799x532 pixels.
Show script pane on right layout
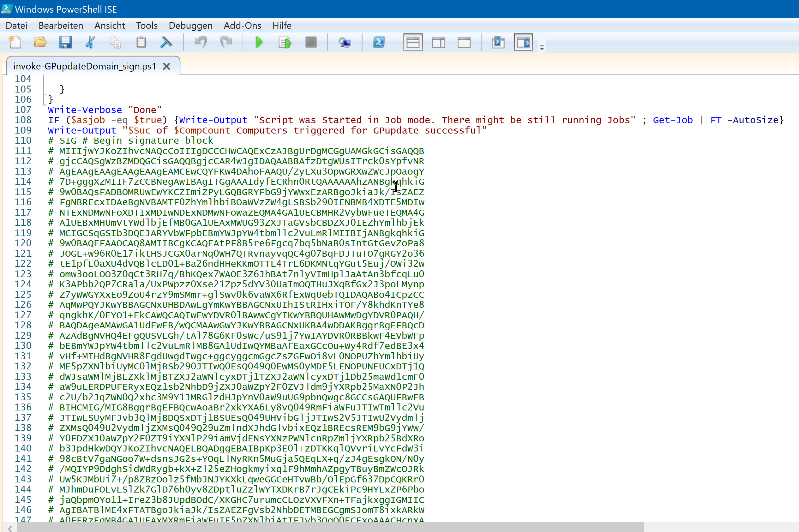[x=438, y=42]
